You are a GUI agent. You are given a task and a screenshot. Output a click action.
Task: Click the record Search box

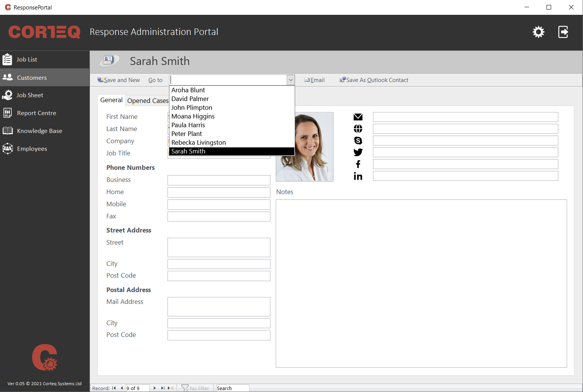point(232,388)
